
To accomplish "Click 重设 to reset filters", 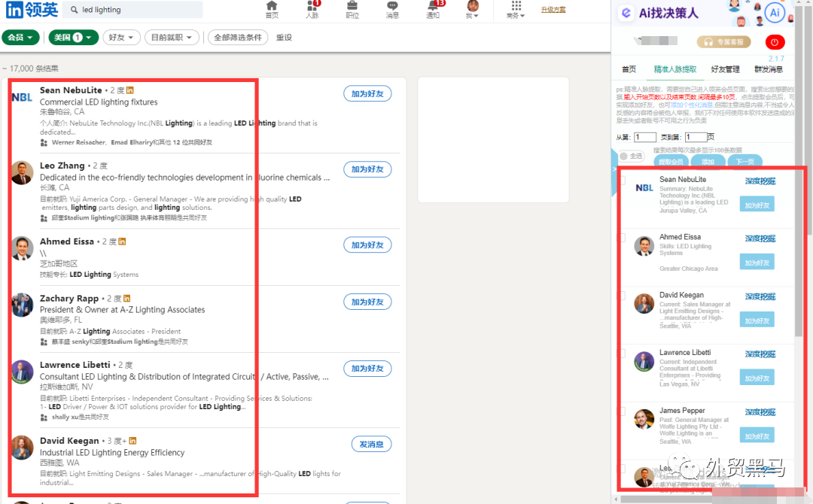I will pos(284,38).
